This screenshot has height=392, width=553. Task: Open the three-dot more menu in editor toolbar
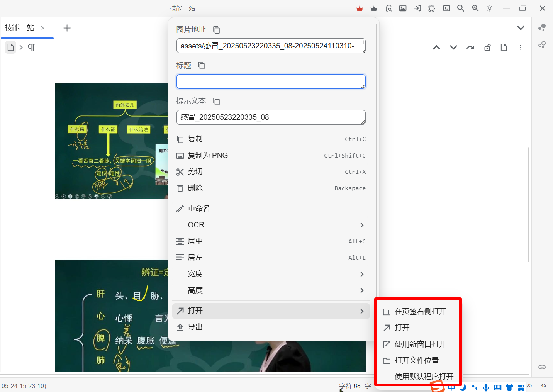[521, 48]
